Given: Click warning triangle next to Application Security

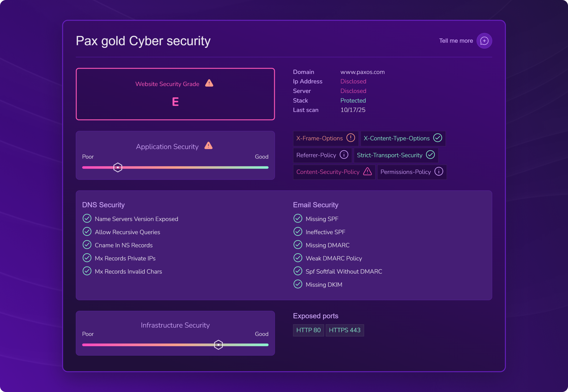Looking at the screenshot, I should click(x=208, y=146).
